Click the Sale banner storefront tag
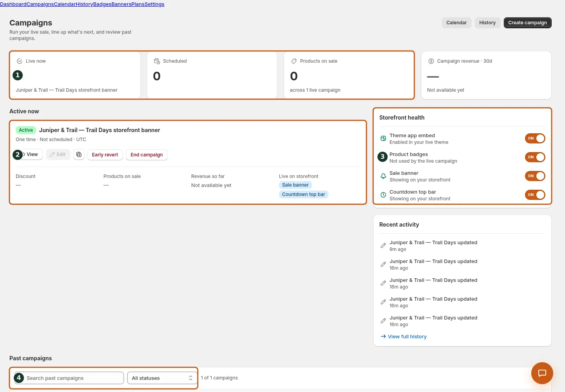Screen dimensions: 565x392 click(295, 185)
